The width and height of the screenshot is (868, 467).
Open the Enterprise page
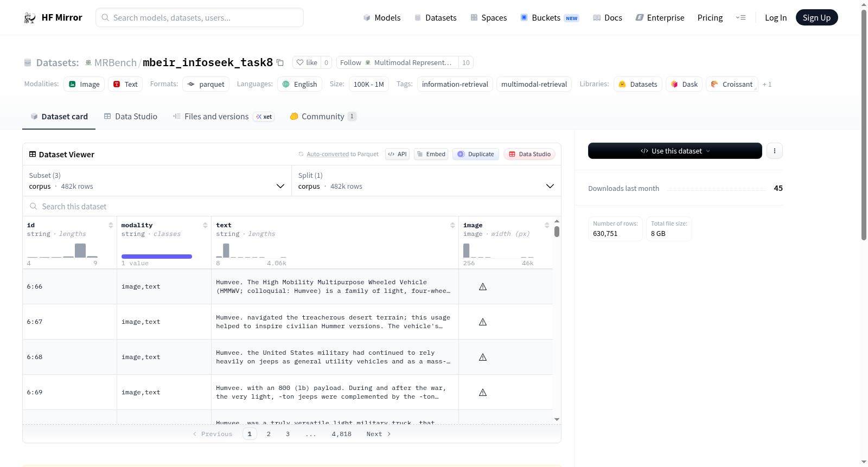660,18
